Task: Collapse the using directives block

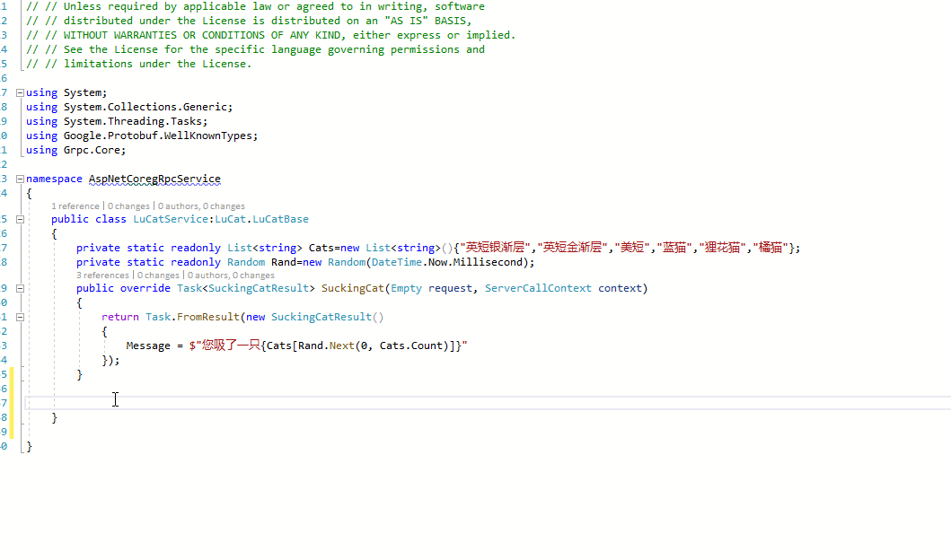Action: [x=20, y=92]
